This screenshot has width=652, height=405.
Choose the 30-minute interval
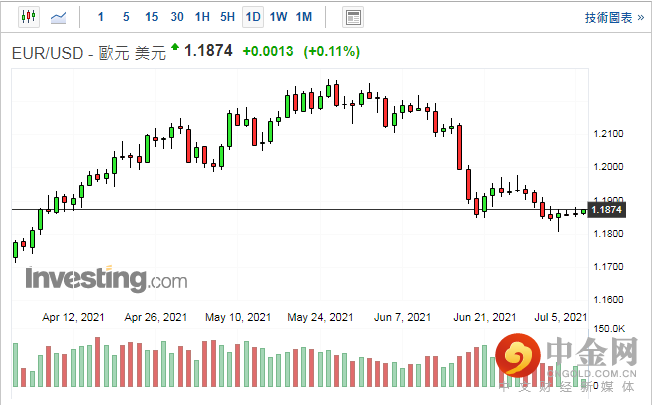(177, 17)
